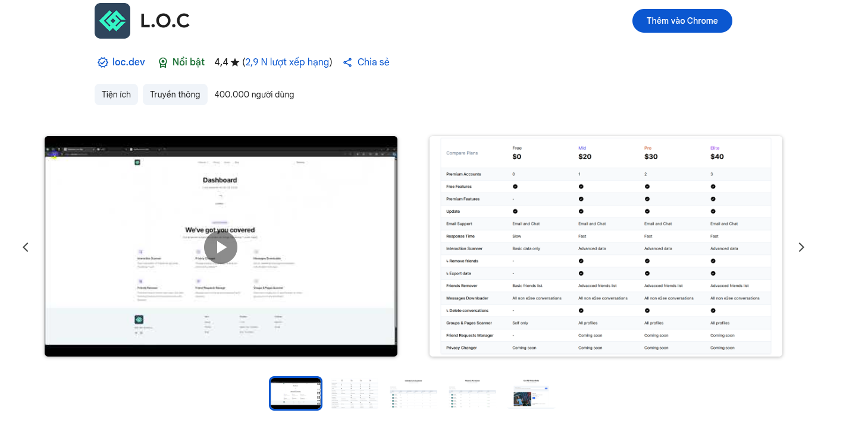
Task: Click the Privacy Changer row label
Action: tap(462, 348)
